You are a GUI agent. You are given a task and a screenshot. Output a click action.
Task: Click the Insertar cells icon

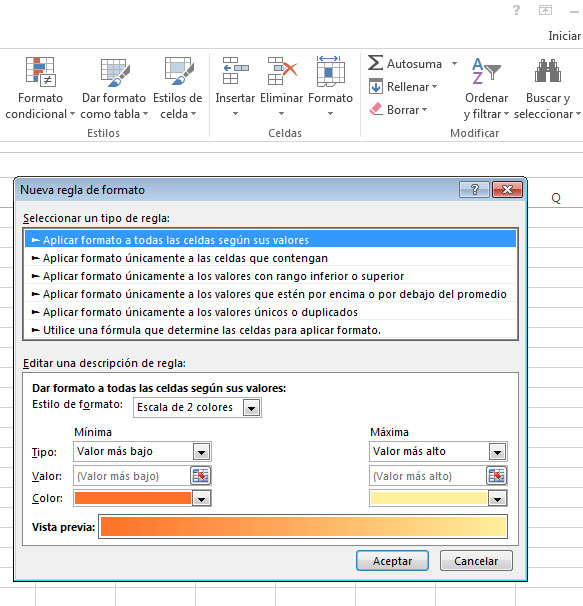235,71
